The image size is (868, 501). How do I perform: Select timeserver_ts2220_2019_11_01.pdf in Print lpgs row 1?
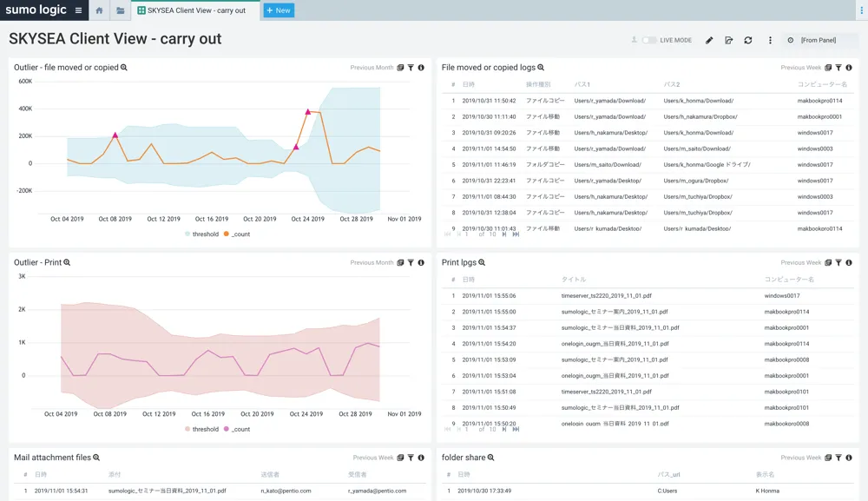tap(606, 295)
